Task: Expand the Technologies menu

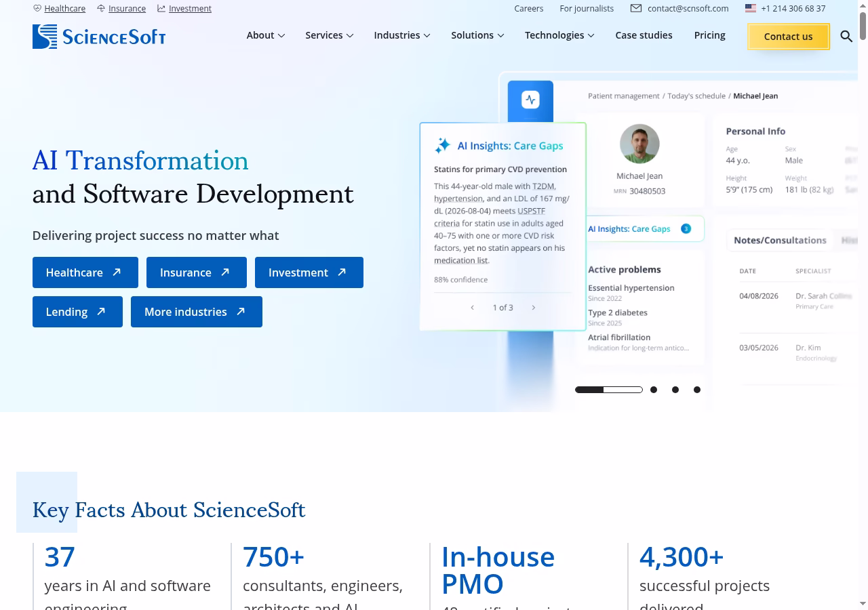Action: click(x=559, y=35)
